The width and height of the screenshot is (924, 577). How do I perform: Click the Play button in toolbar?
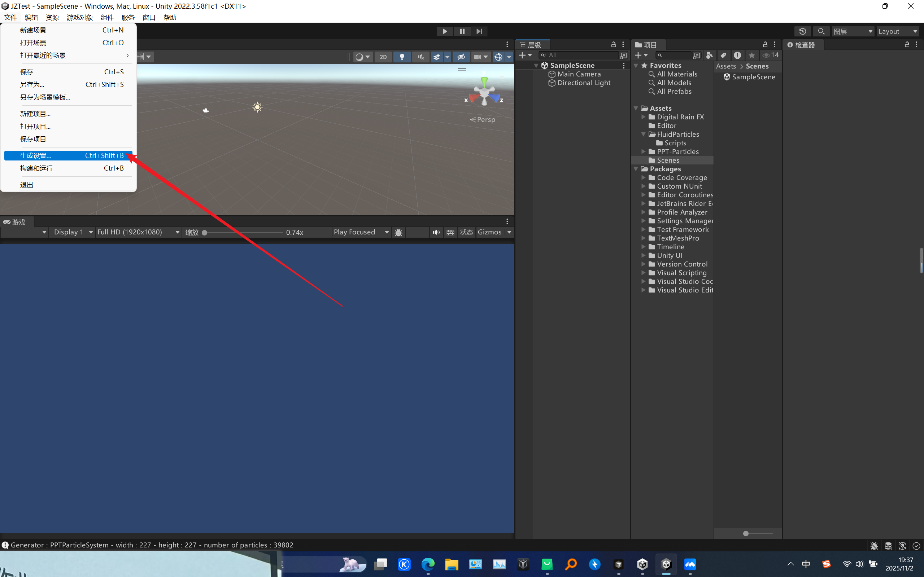444,31
